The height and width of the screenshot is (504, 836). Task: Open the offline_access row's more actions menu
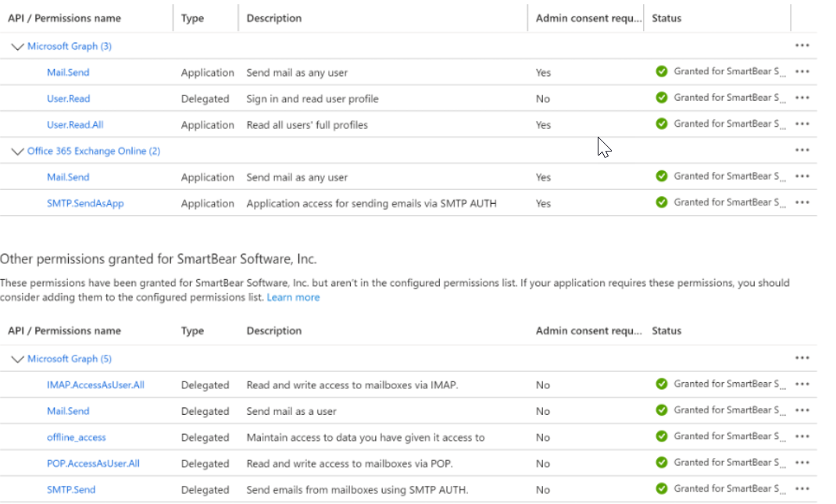[x=802, y=437]
